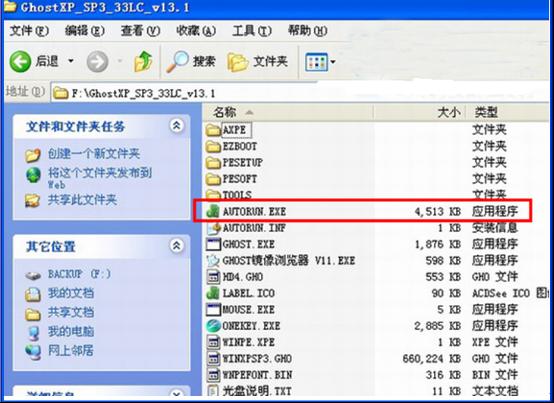Open the Back history dropdown arrow
554x403 pixels.
71,61
